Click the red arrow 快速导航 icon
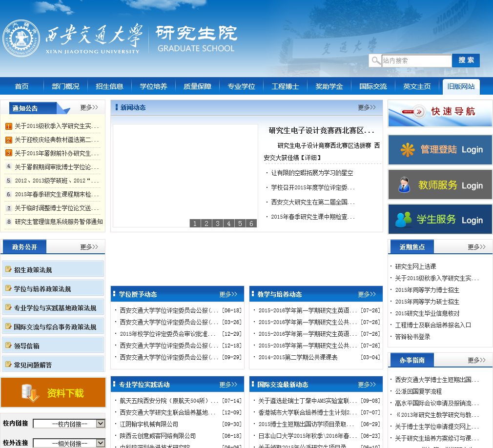Image resolution: width=493 pixels, height=448 pixels. pyautogui.click(x=413, y=112)
